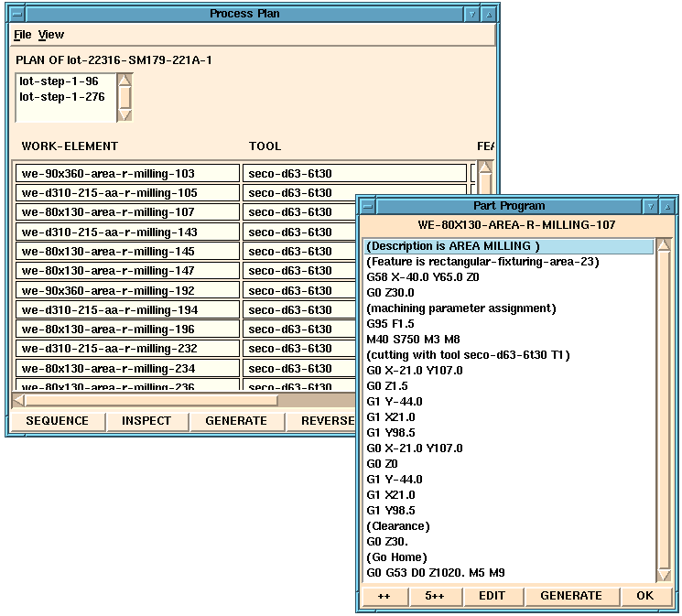Viewport: 682px width, 616px height.
Task: Click the Part Program vertical scrollbar track
Action: (x=664, y=412)
